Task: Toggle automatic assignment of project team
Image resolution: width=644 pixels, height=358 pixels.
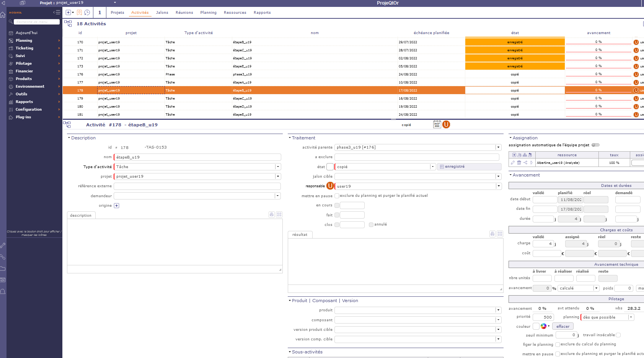Action: [x=595, y=145]
